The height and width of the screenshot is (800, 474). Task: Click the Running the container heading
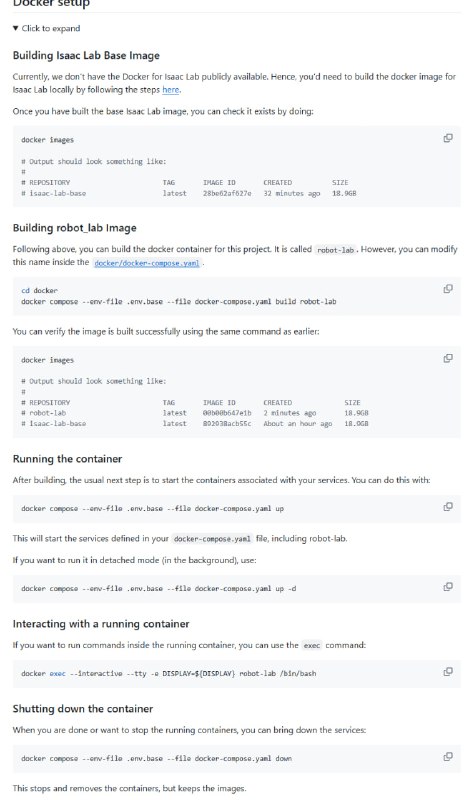[67, 459]
